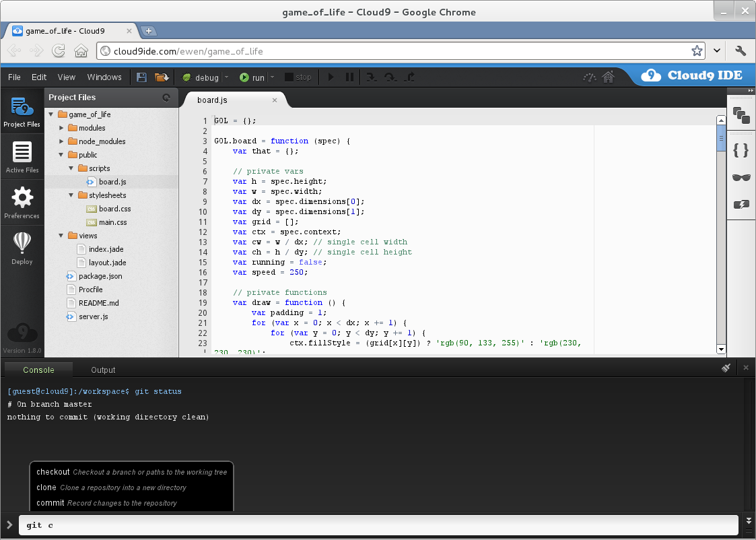Image resolution: width=756 pixels, height=540 pixels.
Task: Open the File menu
Action: pyautogui.click(x=14, y=77)
